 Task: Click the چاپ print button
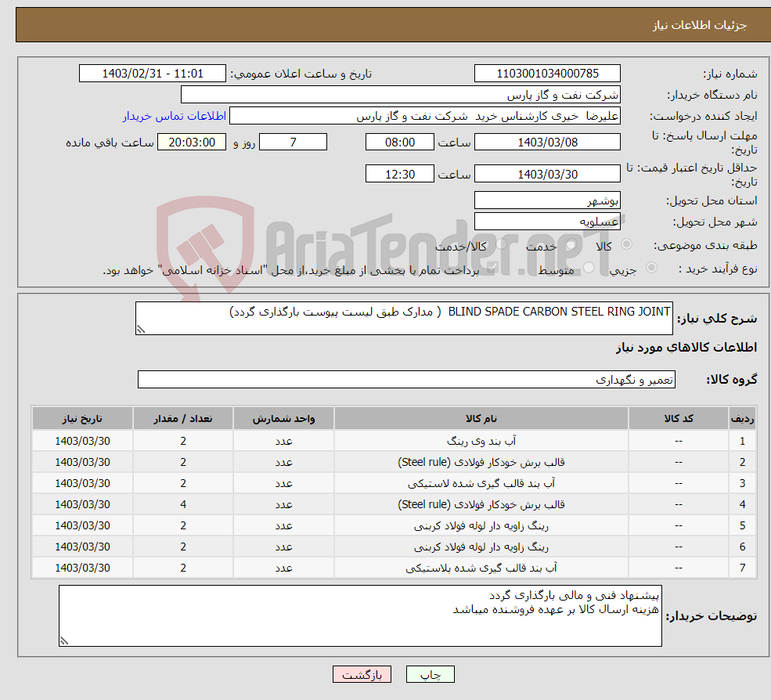point(431,674)
